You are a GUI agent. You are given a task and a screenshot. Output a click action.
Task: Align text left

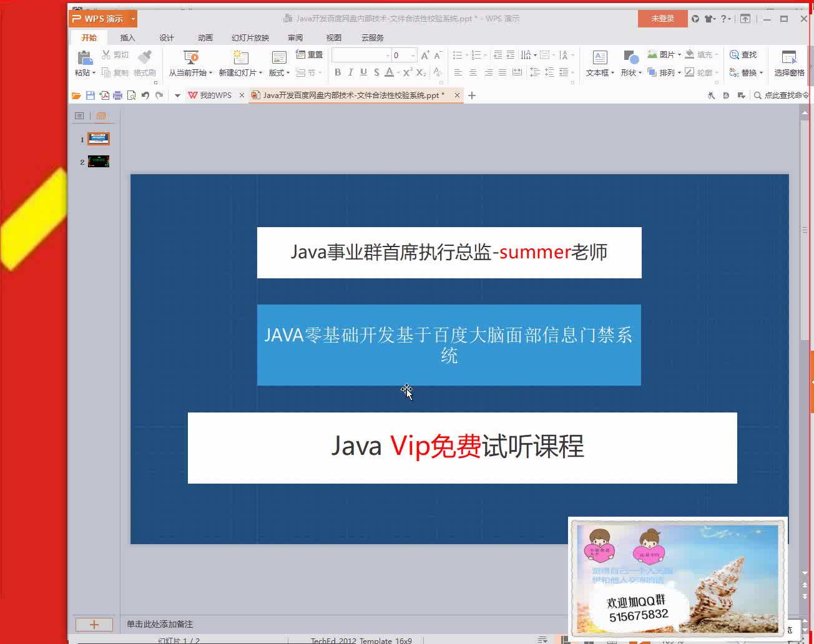458,72
